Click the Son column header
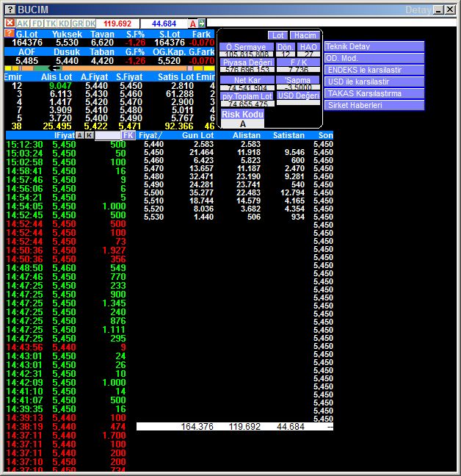The image size is (461, 476). coord(326,135)
